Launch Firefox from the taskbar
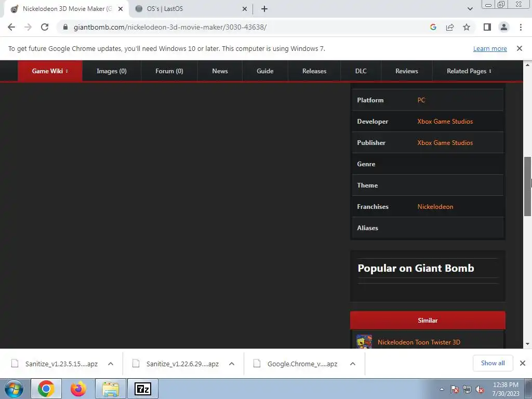Image resolution: width=532 pixels, height=399 pixels. [78, 389]
